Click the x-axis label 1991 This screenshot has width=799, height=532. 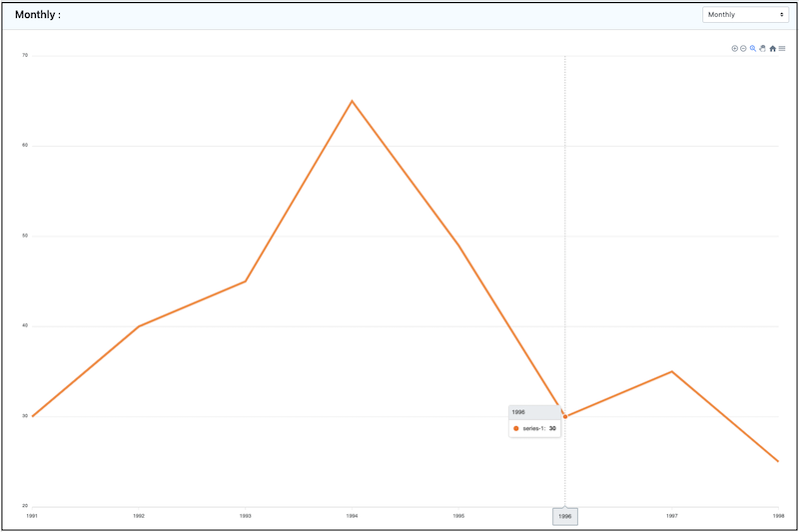click(32, 516)
